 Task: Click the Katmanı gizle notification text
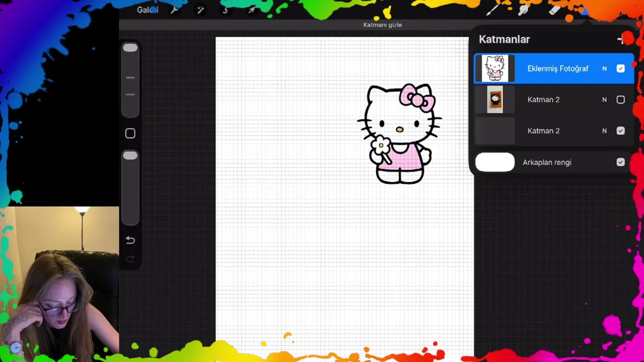(382, 25)
